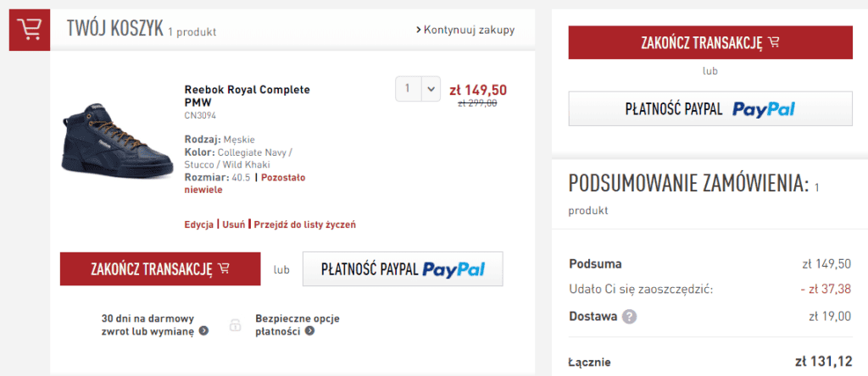The image size is (868, 376).
Task: Click the Twój Koszyk heading
Action: click(114, 29)
